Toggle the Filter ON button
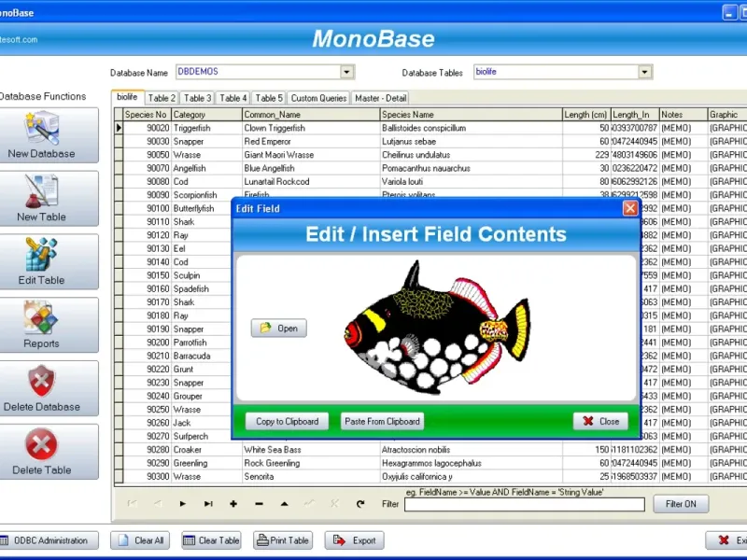The width and height of the screenshot is (747, 560). click(681, 504)
